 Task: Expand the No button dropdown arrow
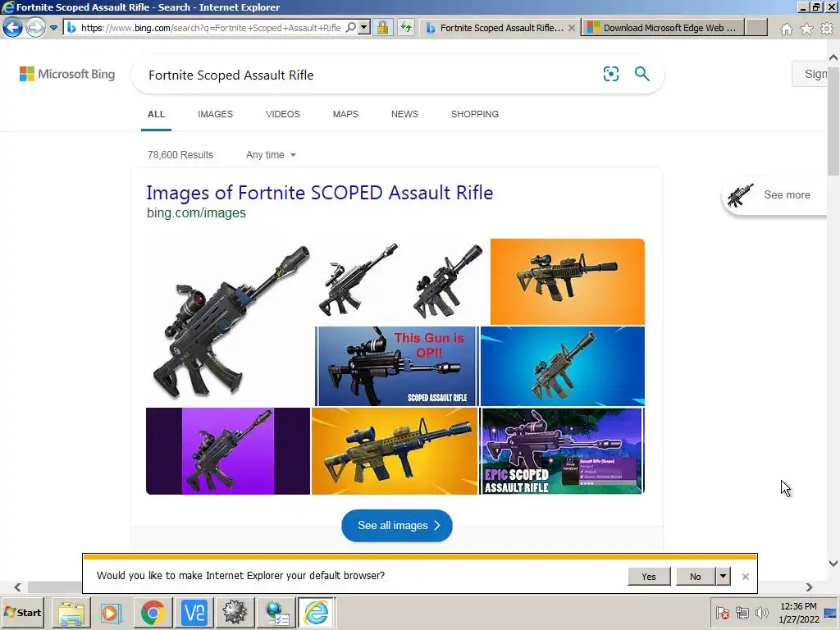click(x=724, y=577)
